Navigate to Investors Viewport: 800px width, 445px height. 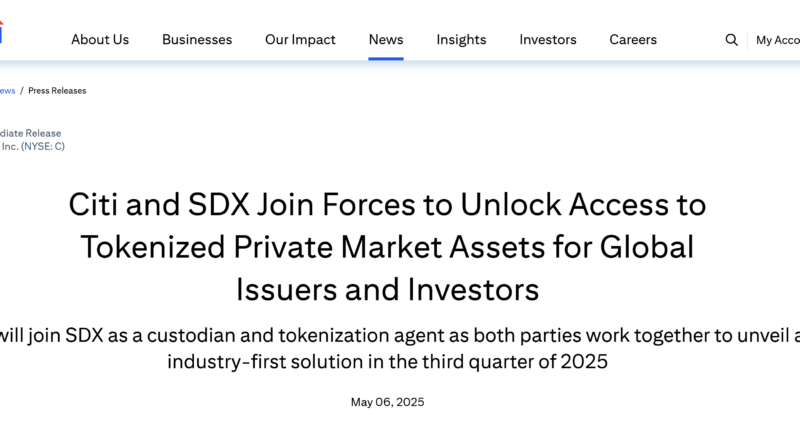548,40
